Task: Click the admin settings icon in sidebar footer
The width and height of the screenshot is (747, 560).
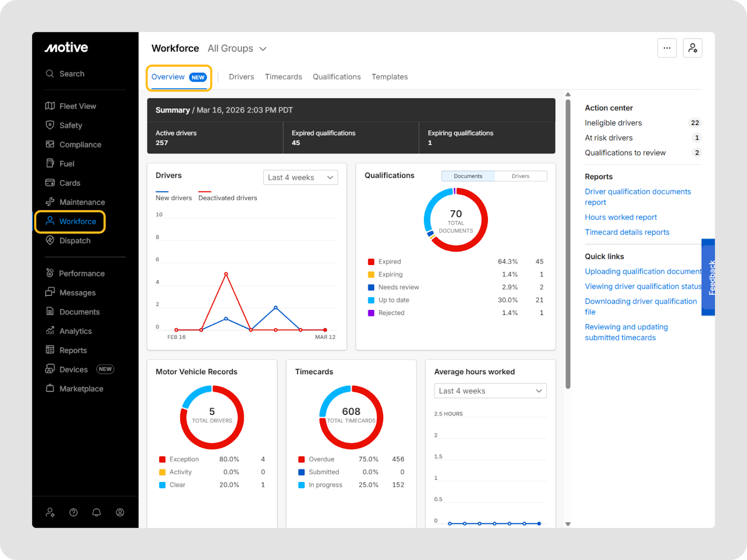Action: [x=50, y=512]
